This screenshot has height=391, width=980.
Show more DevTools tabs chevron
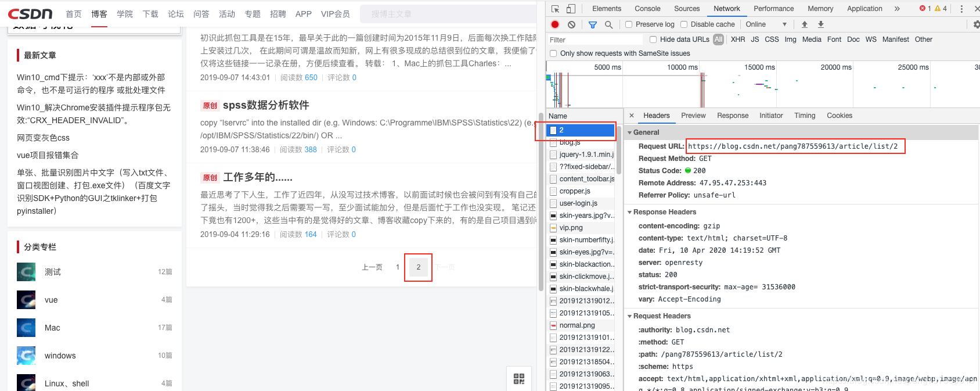point(897,9)
